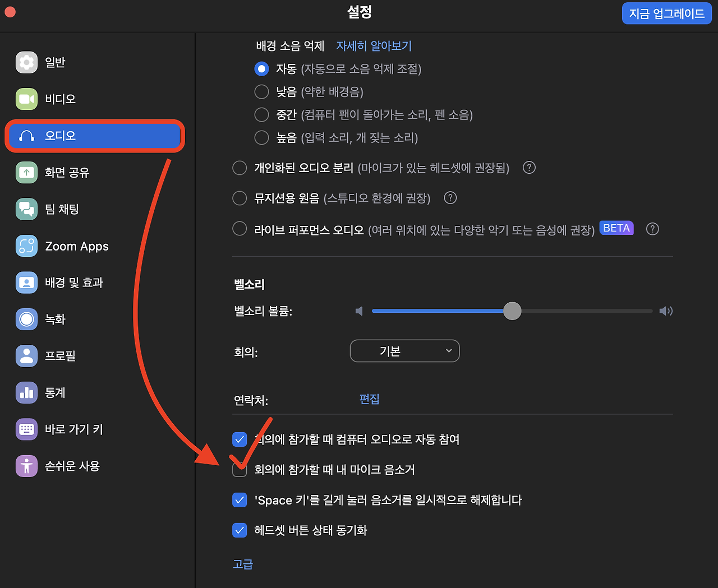Disable 헤드셋 버튼 상태 동기화
Viewport: 718px width, 588px height.
pos(240,530)
